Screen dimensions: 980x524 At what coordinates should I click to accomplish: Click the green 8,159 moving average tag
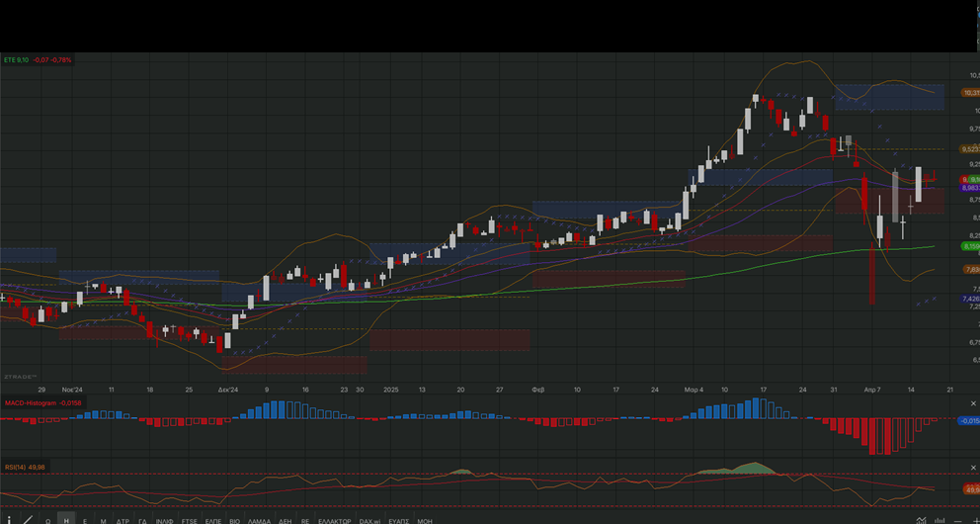pos(970,246)
